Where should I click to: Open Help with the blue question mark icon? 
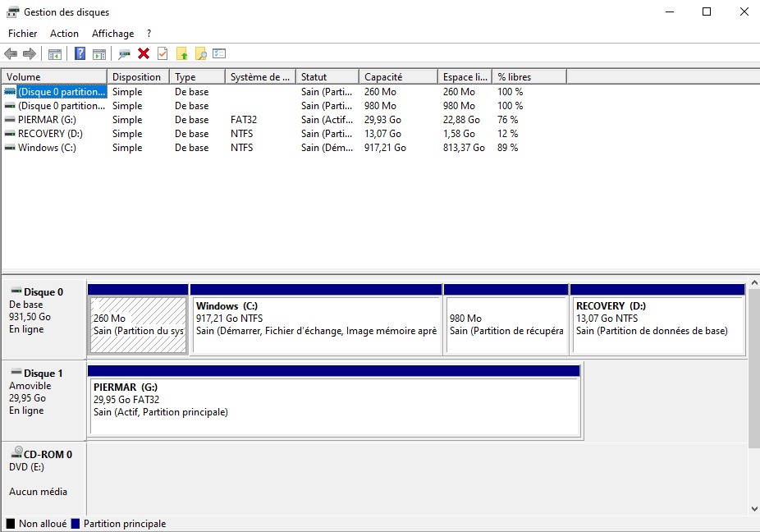[80, 53]
